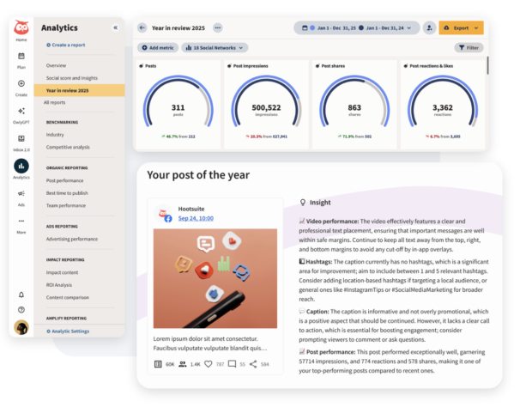Open the user profile avatar
The width and height of the screenshot is (532, 407).
click(x=21, y=327)
